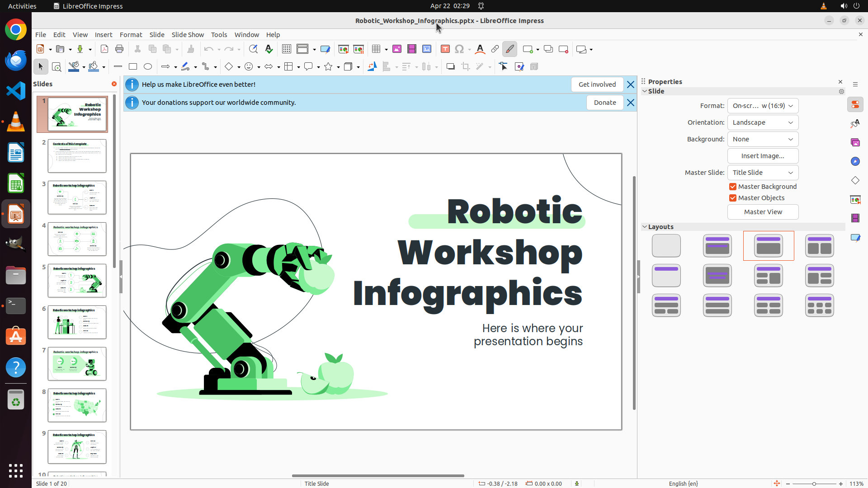868x488 pixels.
Task: Click the Insert Special Character icon
Action: pyautogui.click(x=459, y=49)
